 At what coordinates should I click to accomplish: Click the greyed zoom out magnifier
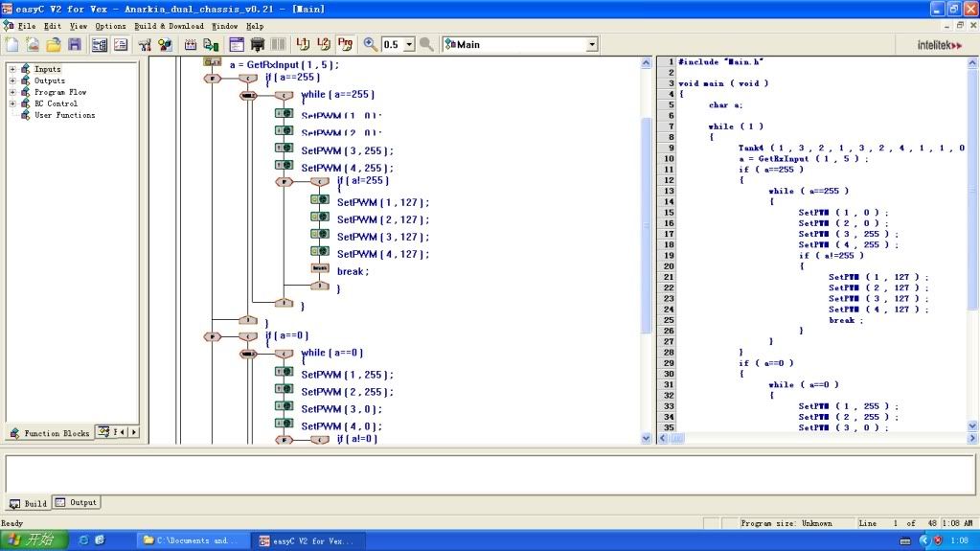[x=426, y=44]
